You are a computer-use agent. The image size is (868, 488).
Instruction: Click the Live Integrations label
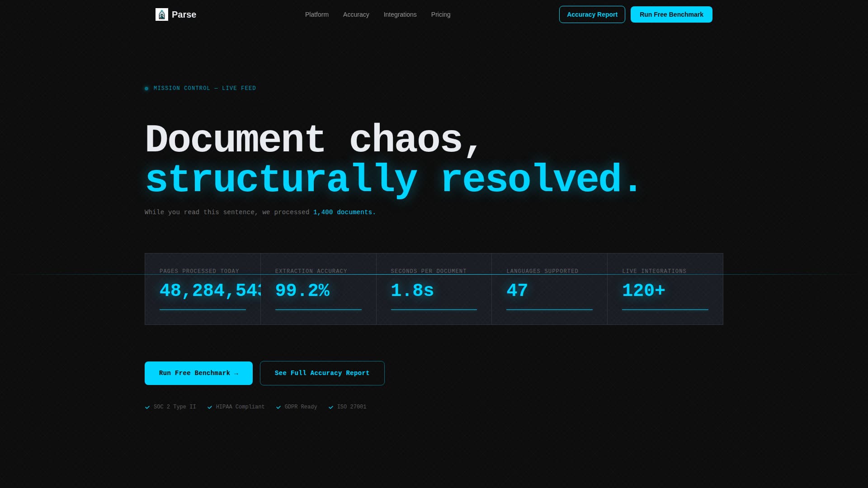[x=654, y=271]
